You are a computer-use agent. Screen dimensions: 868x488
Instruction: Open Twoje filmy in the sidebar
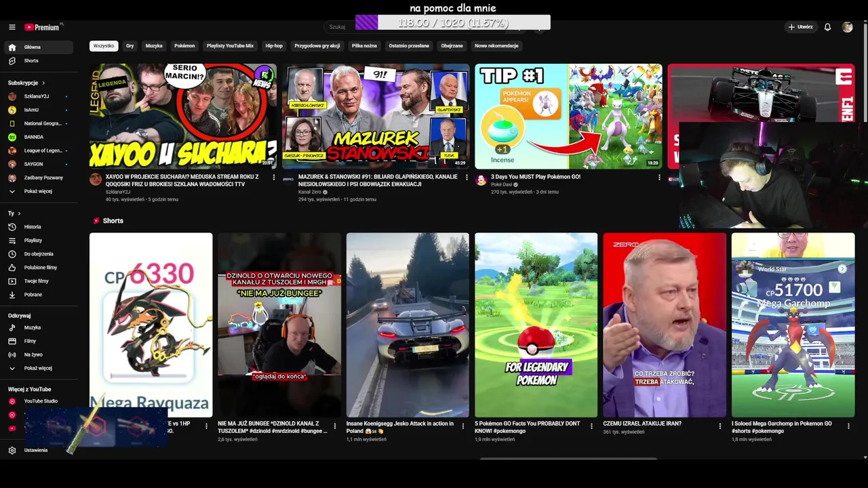pos(38,281)
